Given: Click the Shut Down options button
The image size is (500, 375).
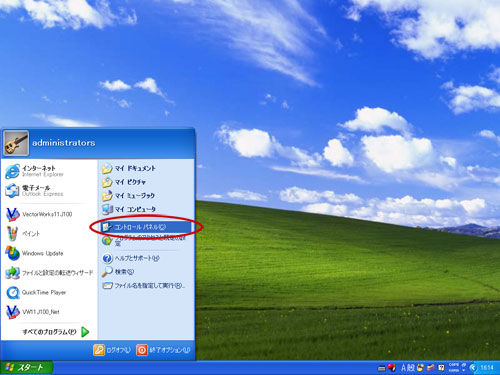Looking at the screenshot, I should 163,350.
